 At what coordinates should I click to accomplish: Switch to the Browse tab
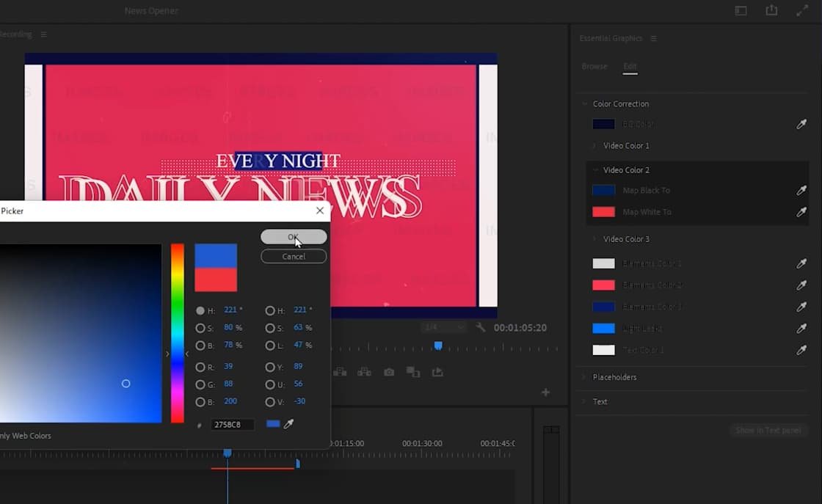pos(594,66)
